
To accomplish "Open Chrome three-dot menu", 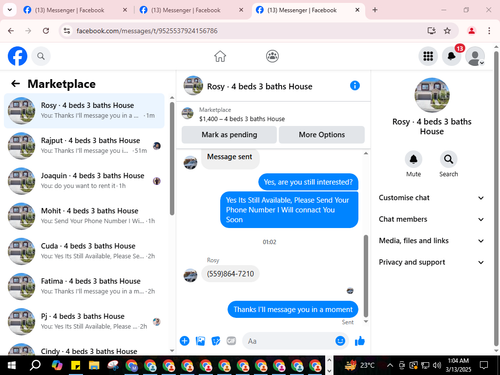I will (x=489, y=31).
